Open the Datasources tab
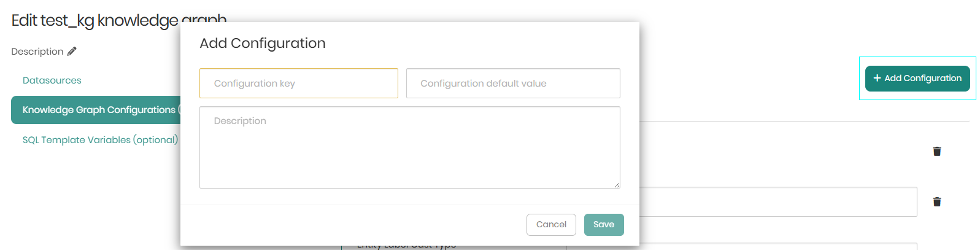Viewport: 980px width, 250px height. [52, 80]
